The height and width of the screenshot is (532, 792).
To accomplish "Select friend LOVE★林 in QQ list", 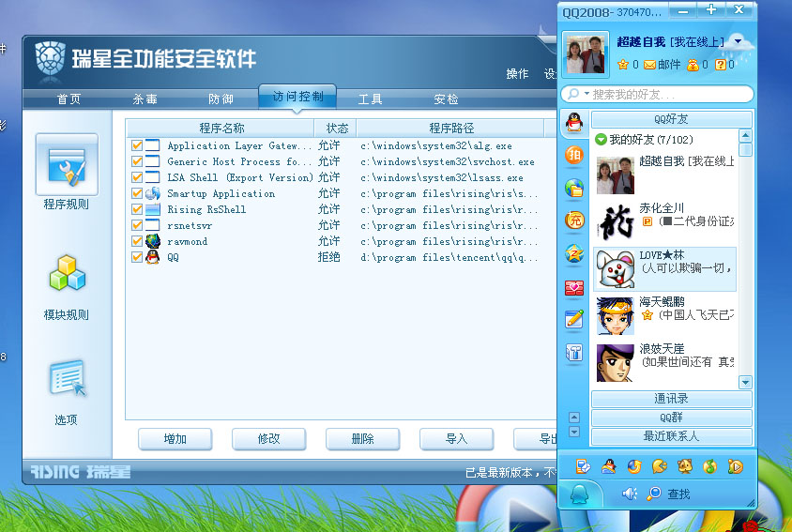I will click(x=664, y=268).
